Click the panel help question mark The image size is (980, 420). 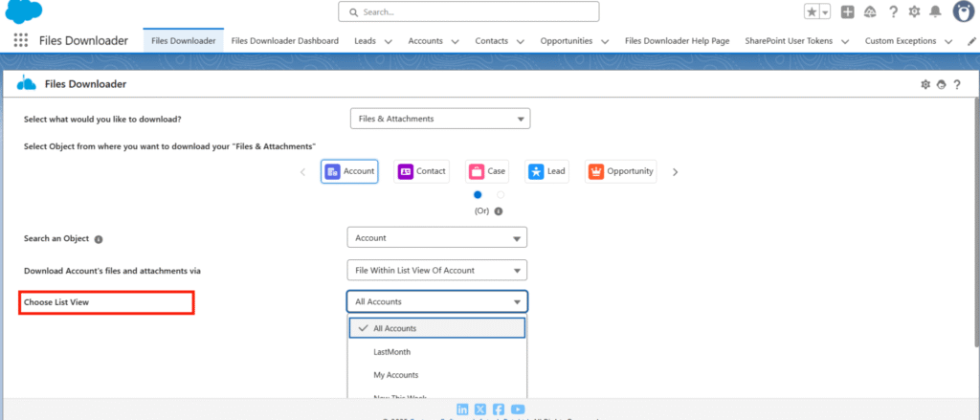(957, 84)
